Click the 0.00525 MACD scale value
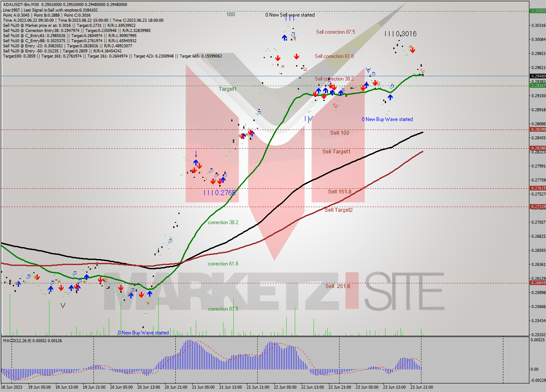Image resolution: width=546 pixels, height=392 pixels. coord(537,340)
